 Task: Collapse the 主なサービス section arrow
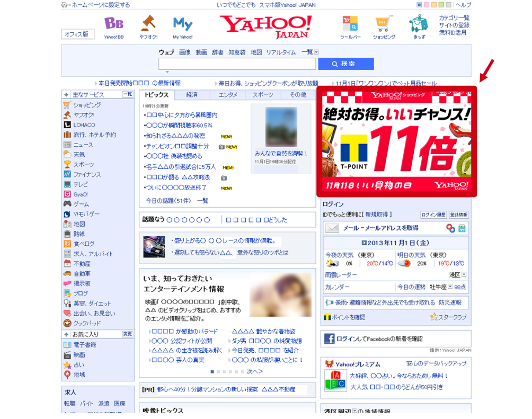(66, 95)
